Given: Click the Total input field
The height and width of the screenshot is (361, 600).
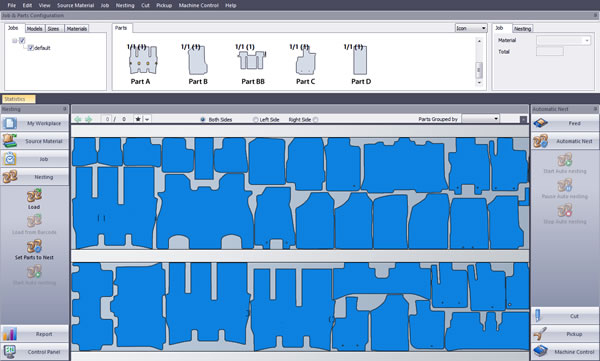Looking at the screenshot, I should pos(550,52).
